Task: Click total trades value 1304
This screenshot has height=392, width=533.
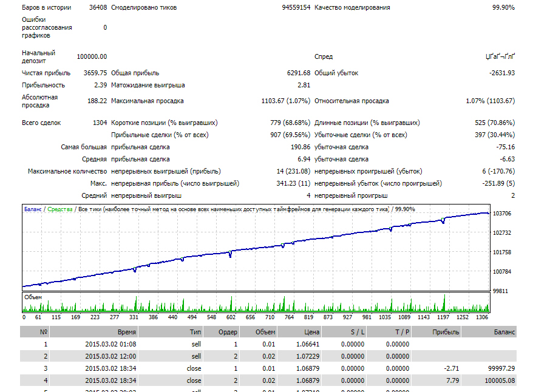Action: coord(100,123)
